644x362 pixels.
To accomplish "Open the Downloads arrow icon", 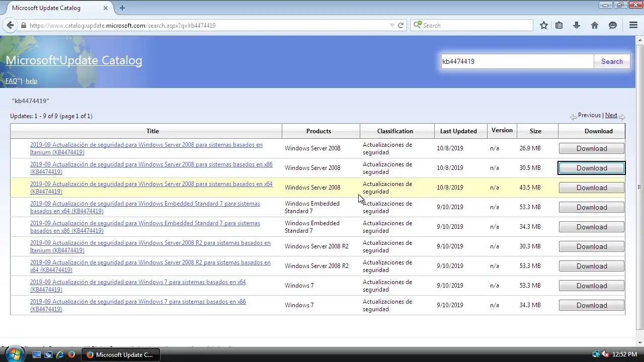I will click(577, 25).
